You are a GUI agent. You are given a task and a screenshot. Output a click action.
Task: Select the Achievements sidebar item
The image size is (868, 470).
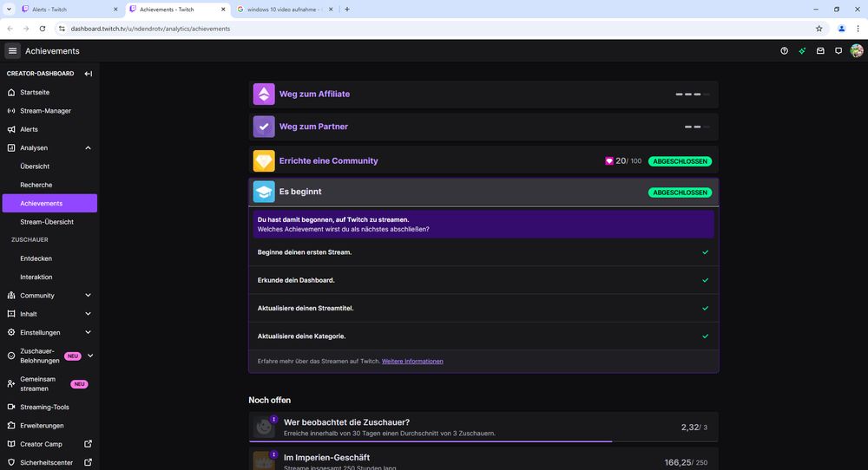(49, 203)
